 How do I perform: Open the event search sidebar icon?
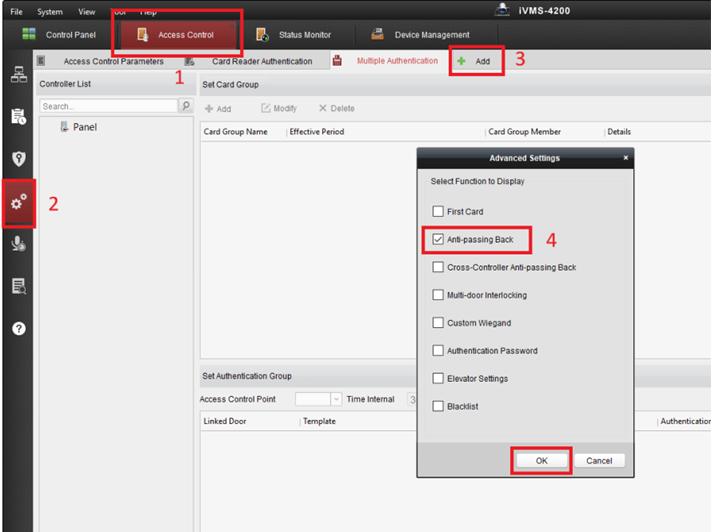click(x=19, y=286)
